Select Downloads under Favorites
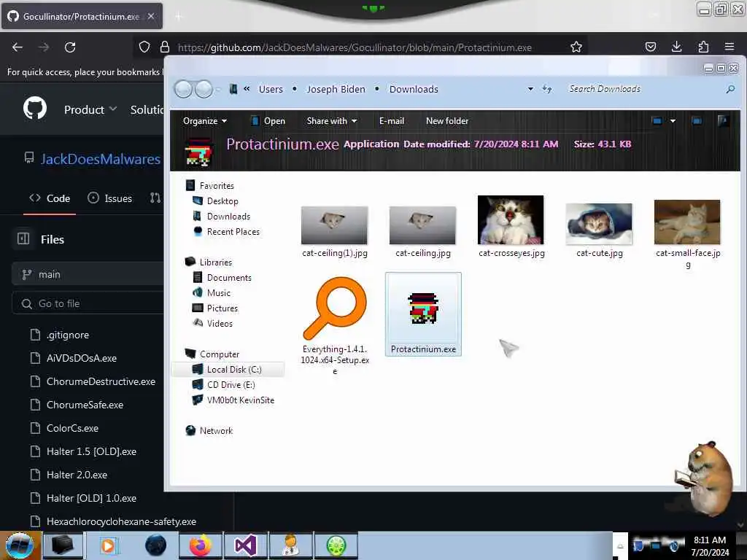Screen dimensions: 747x560 pos(228,216)
